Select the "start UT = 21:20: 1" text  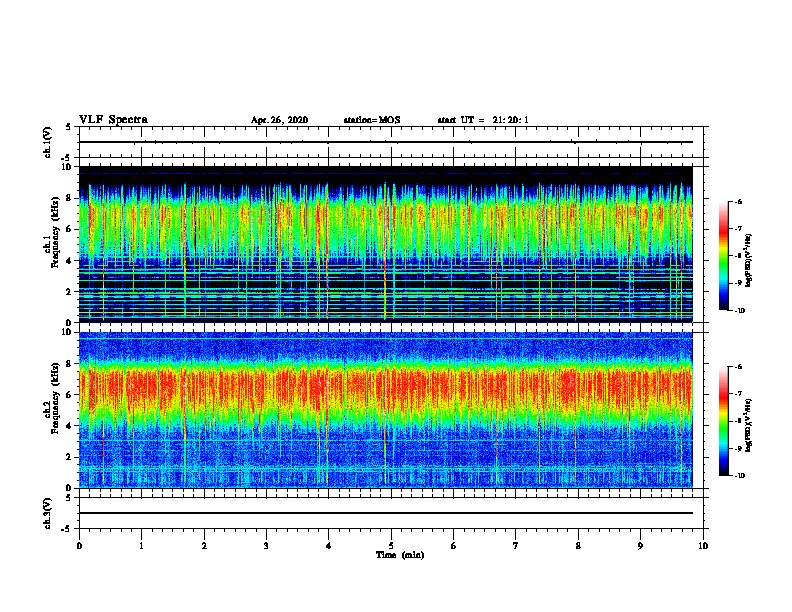(483, 120)
